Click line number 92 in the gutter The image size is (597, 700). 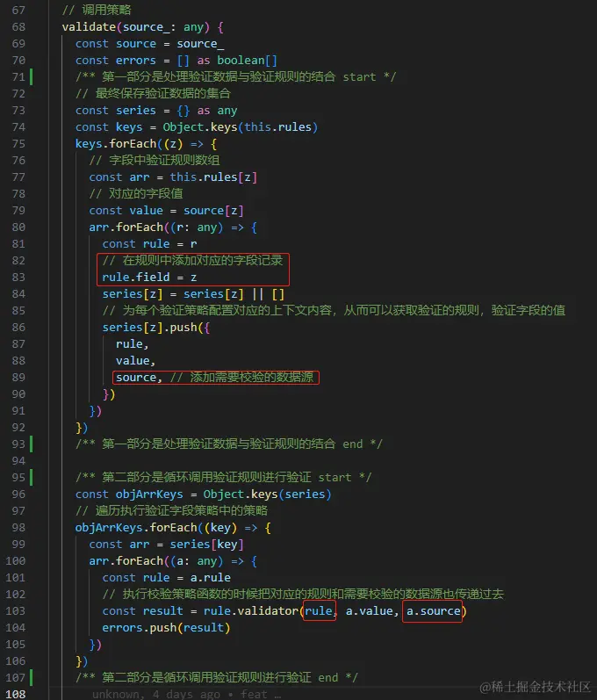18,428
